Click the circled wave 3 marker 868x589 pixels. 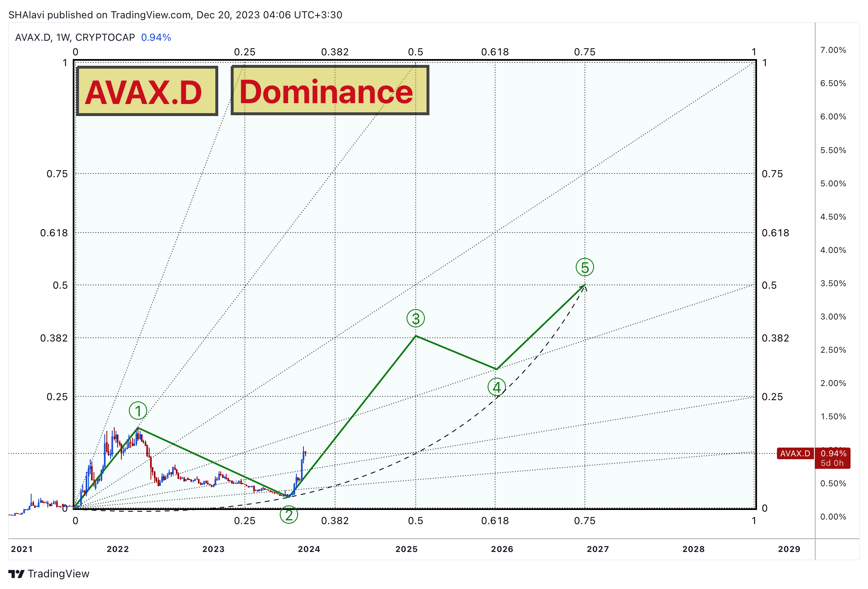[x=416, y=319]
